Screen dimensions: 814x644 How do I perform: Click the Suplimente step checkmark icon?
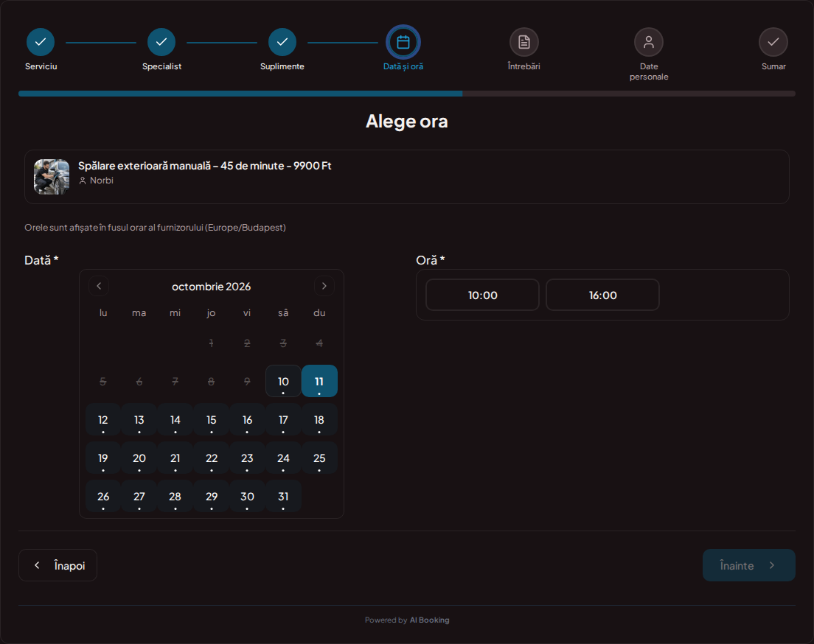[x=282, y=42]
